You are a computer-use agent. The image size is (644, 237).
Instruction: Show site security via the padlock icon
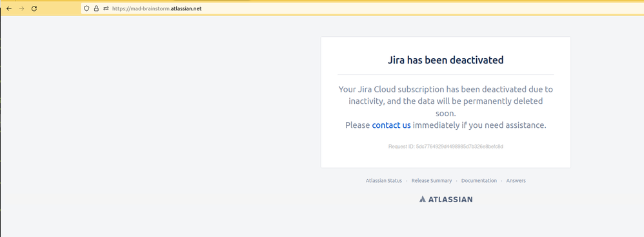(96, 8)
